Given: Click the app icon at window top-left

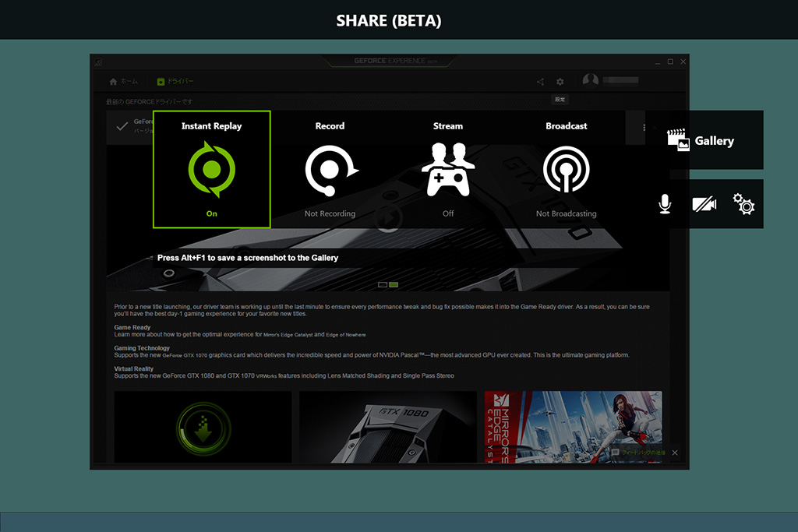Looking at the screenshot, I should tap(97, 62).
